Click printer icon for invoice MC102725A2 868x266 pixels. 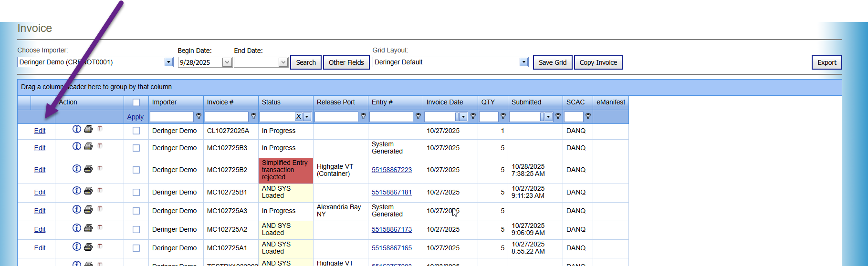(x=88, y=228)
